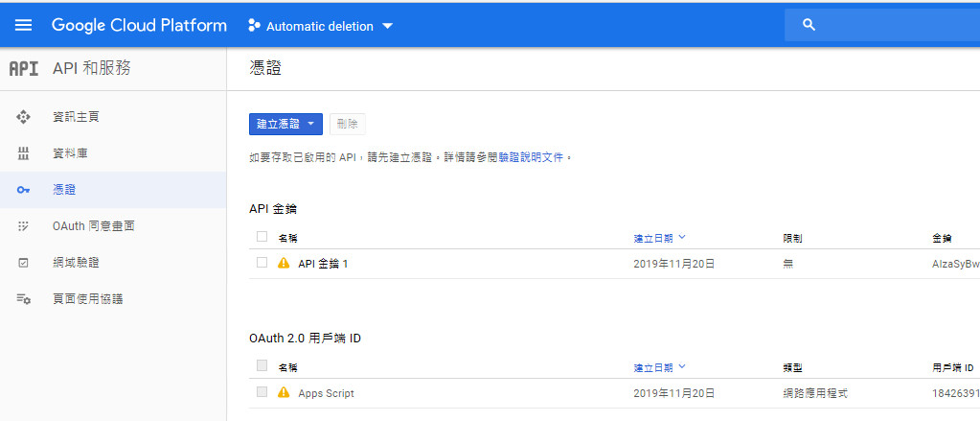
Task: Click the search magnifier icon
Action: point(809,25)
